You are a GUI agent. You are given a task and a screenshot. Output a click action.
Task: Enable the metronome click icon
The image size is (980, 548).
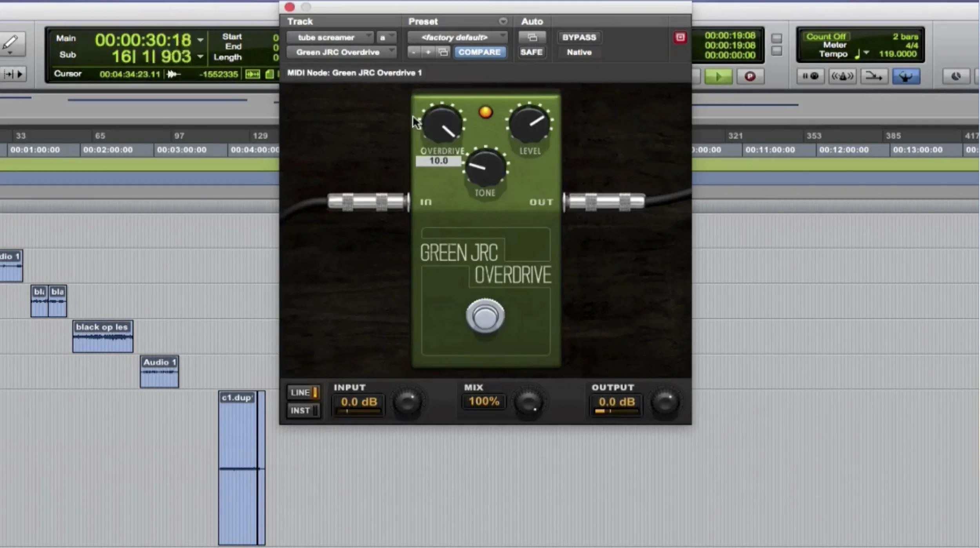(x=843, y=76)
